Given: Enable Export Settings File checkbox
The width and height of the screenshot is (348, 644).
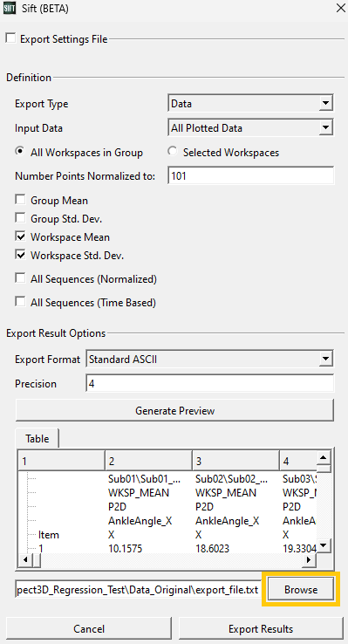Looking at the screenshot, I should click(x=10, y=38).
